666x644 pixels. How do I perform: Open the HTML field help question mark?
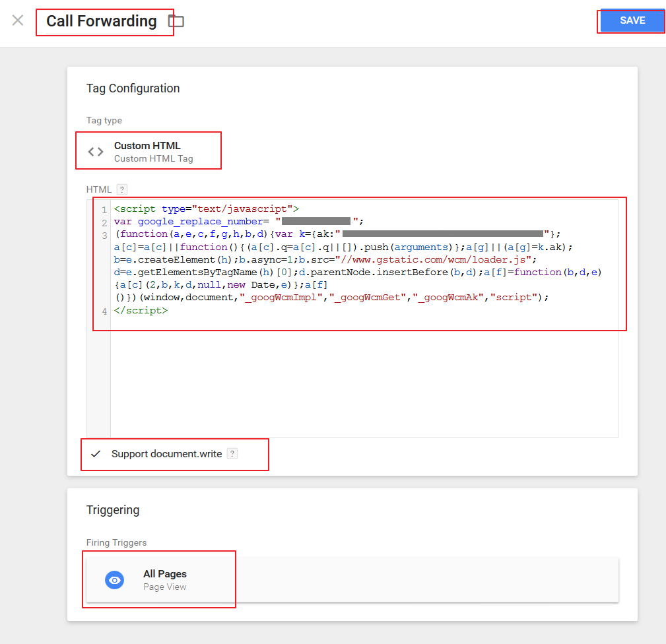click(122, 189)
